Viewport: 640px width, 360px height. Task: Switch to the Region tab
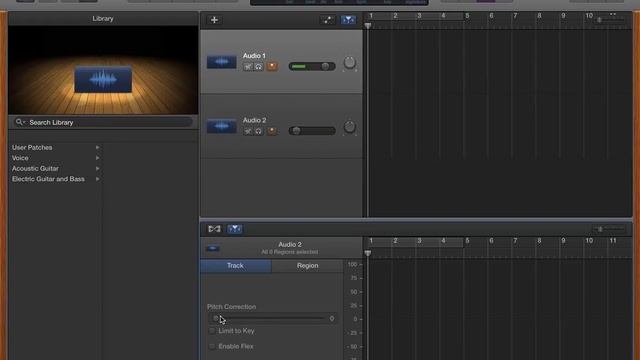[x=307, y=266]
